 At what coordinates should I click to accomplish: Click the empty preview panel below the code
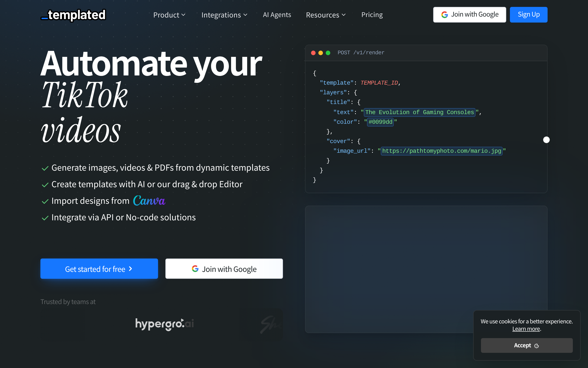click(426, 269)
